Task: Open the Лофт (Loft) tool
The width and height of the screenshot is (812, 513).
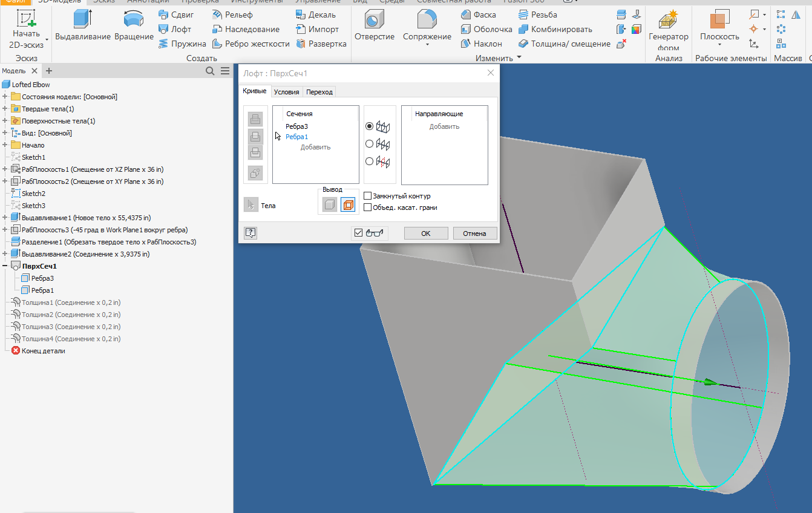Action: pos(176,29)
